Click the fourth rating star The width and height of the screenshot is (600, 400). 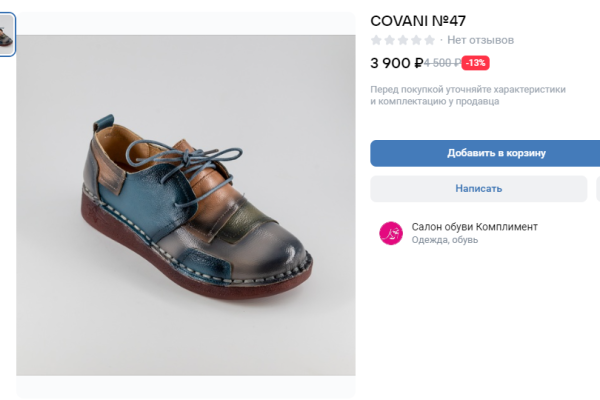[416, 40]
